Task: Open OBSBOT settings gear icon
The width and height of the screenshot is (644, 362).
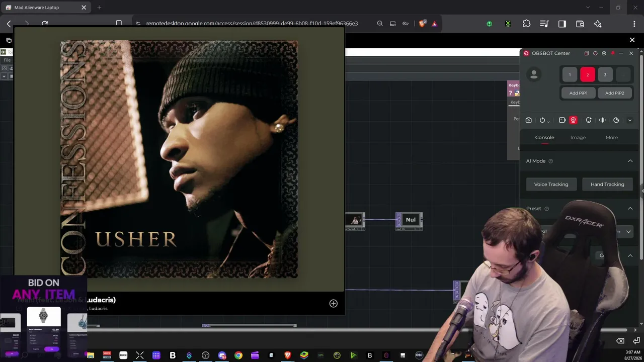Action: [604, 53]
